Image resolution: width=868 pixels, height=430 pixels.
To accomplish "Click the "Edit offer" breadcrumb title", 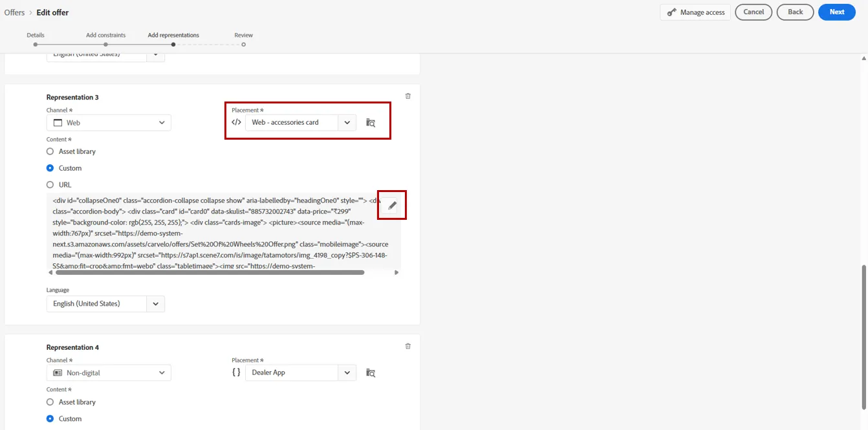I will point(52,12).
